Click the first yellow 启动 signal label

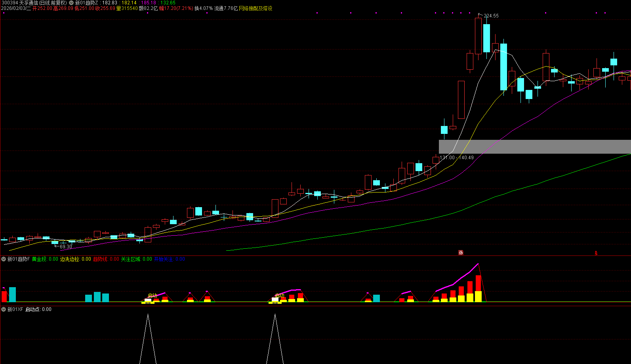(152, 295)
